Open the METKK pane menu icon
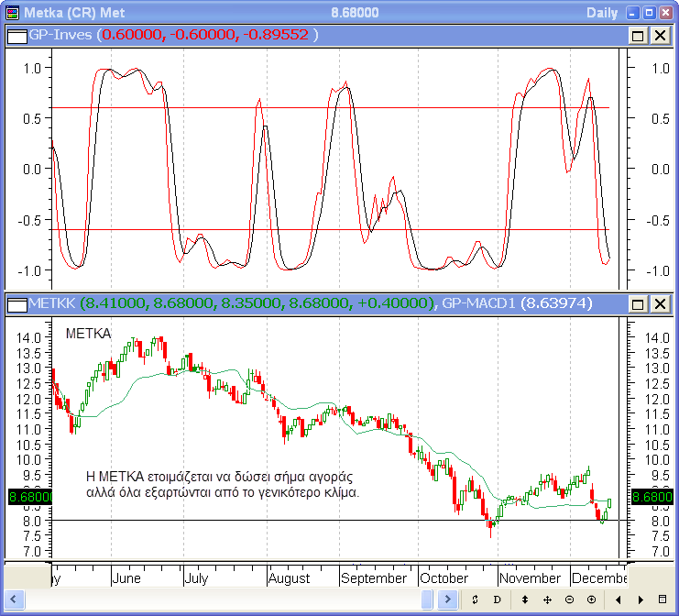679x616 pixels. (16, 303)
